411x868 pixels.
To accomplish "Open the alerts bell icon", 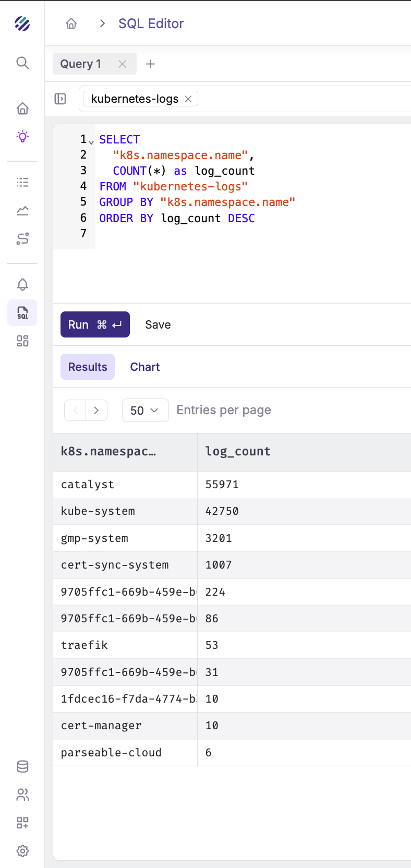I will 22,284.
